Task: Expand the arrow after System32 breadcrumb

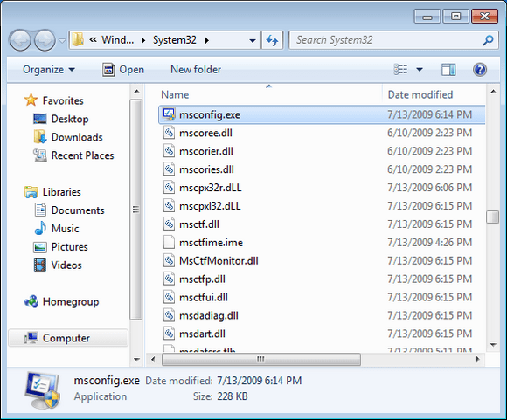Action: [x=207, y=40]
